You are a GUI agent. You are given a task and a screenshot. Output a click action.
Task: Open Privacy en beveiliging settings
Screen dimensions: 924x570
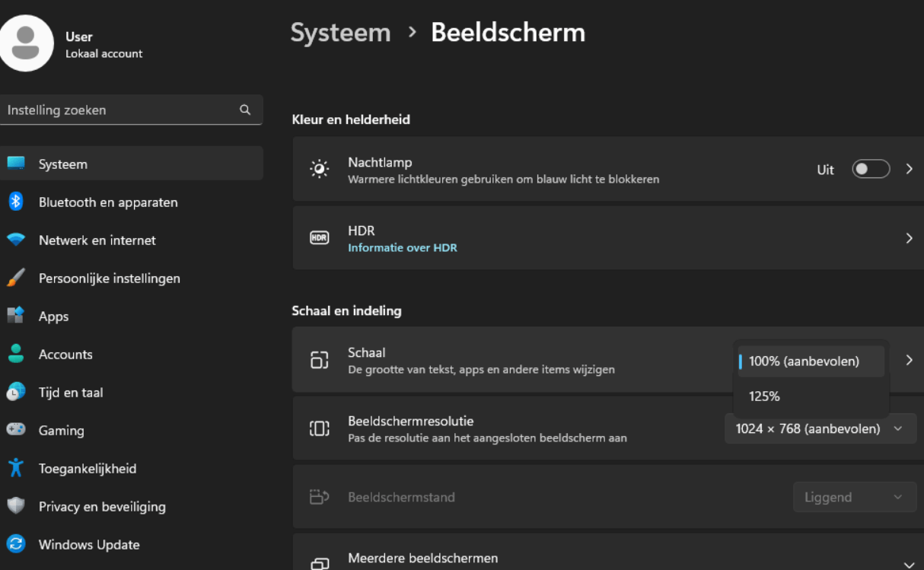coord(102,506)
